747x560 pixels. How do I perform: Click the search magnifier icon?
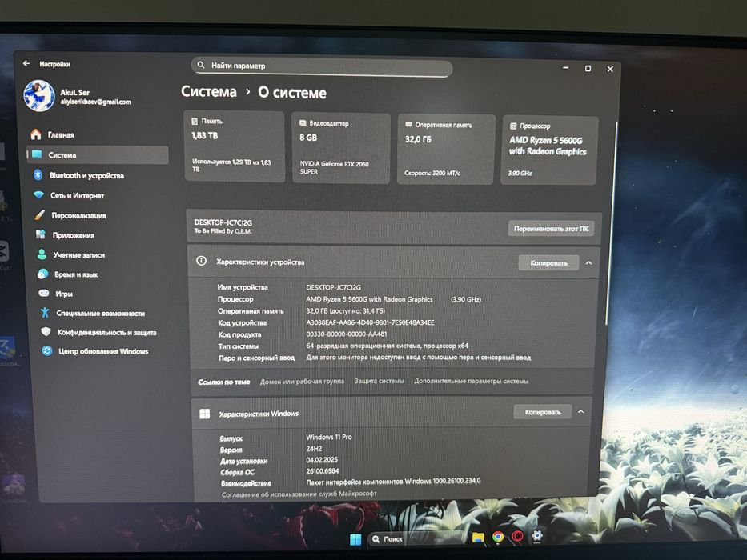pos(201,65)
